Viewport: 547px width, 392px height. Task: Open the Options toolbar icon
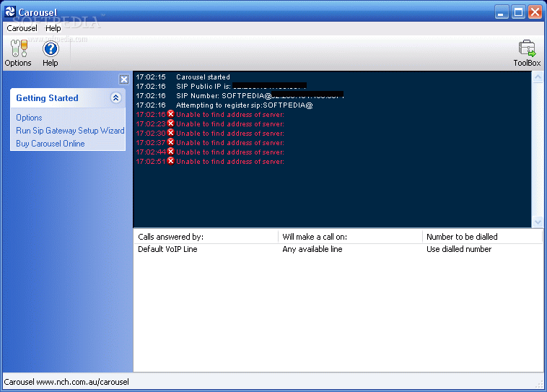click(x=18, y=53)
